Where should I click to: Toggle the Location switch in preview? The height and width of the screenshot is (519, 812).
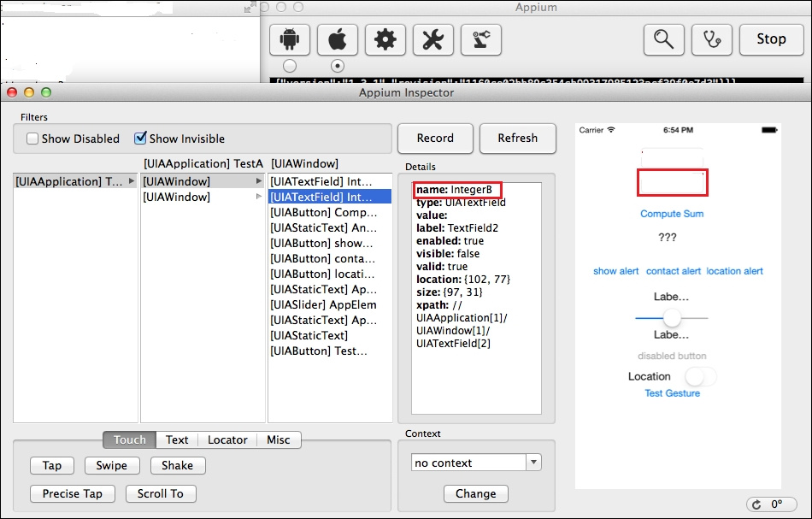pos(701,376)
